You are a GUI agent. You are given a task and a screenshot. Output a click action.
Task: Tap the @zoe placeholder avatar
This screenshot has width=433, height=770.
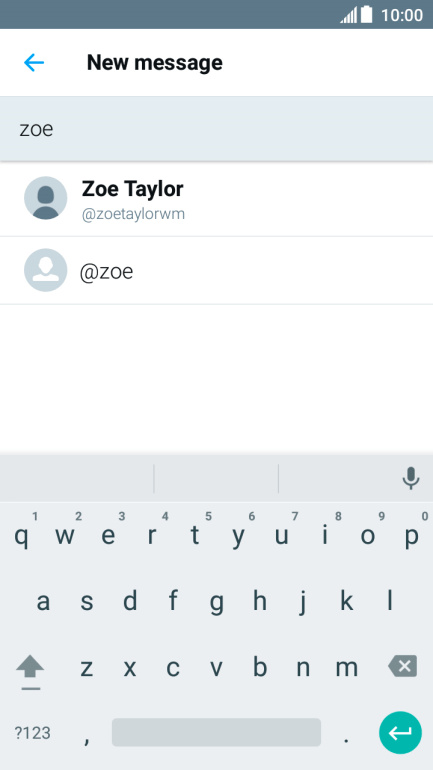46,270
